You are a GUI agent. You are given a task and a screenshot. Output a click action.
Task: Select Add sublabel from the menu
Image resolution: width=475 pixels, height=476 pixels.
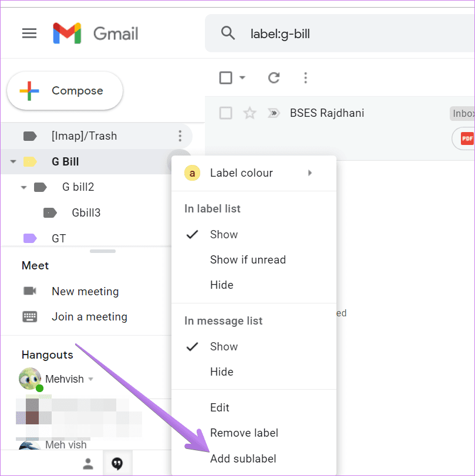coord(243,458)
